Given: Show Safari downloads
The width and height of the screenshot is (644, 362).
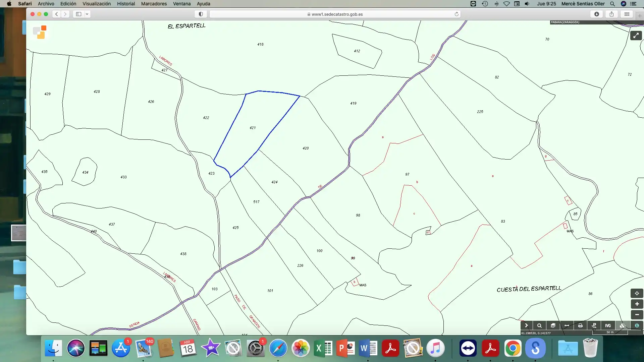Looking at the screenshot, I should click(597, 14).
